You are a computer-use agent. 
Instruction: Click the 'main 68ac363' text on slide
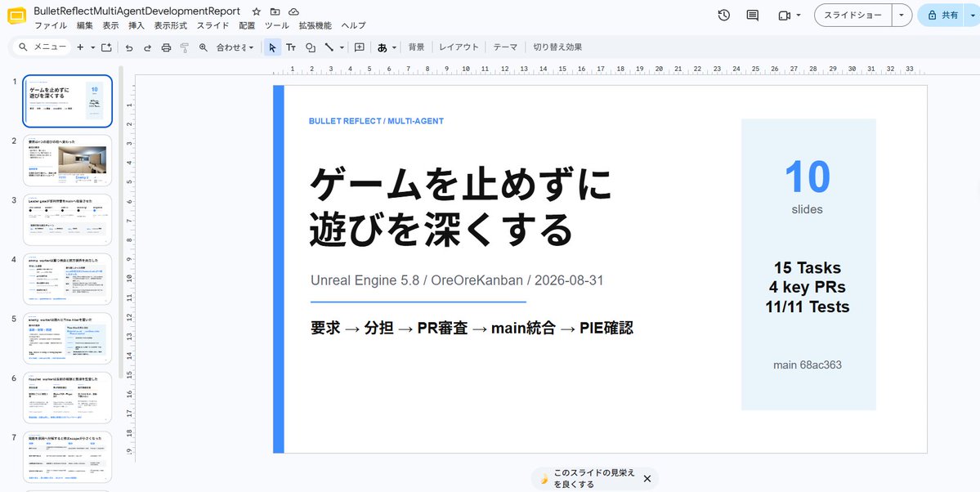tap(808, 365)
